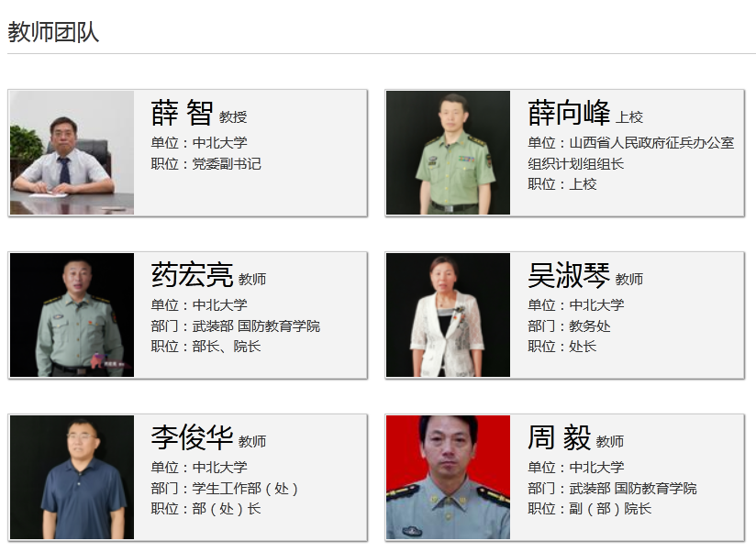
Task: Click the 上校 rank label beside 薛向峰
Action: 629,117
